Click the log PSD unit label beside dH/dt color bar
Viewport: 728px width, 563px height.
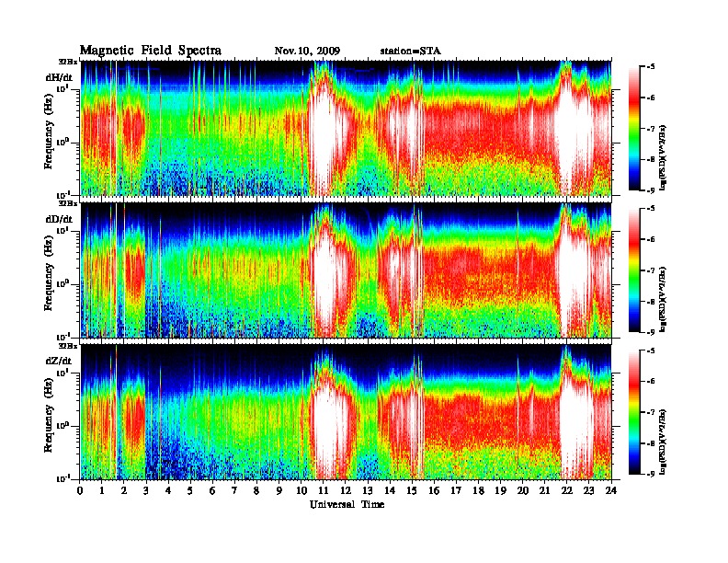[664, 157]
